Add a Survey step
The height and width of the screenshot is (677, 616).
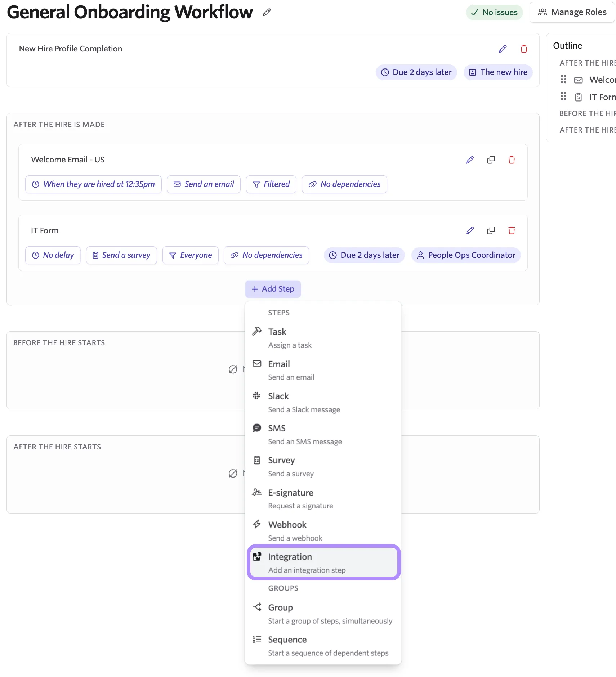point(323,467)
